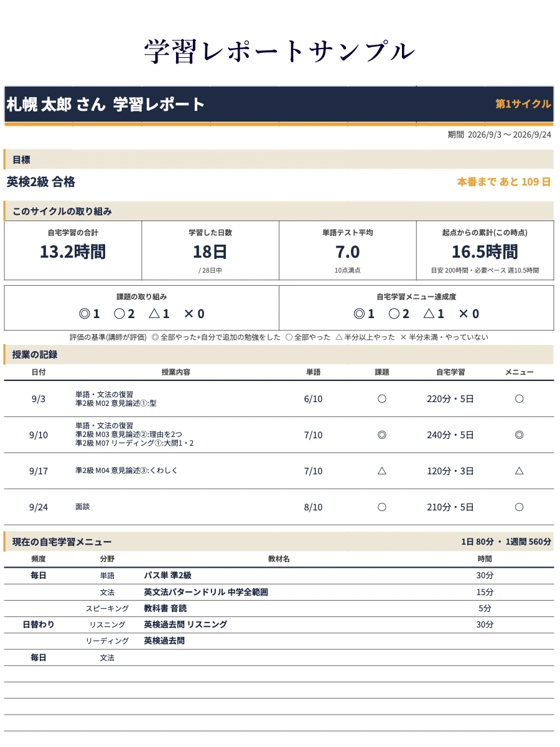The image size is (560, 747).
Task: Click the 9/3 date cell
Action: pos(39,399)
